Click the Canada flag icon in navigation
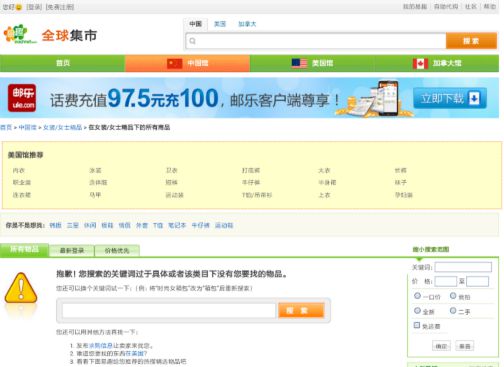This screenshot has height=367, width=504. point(420,63)
